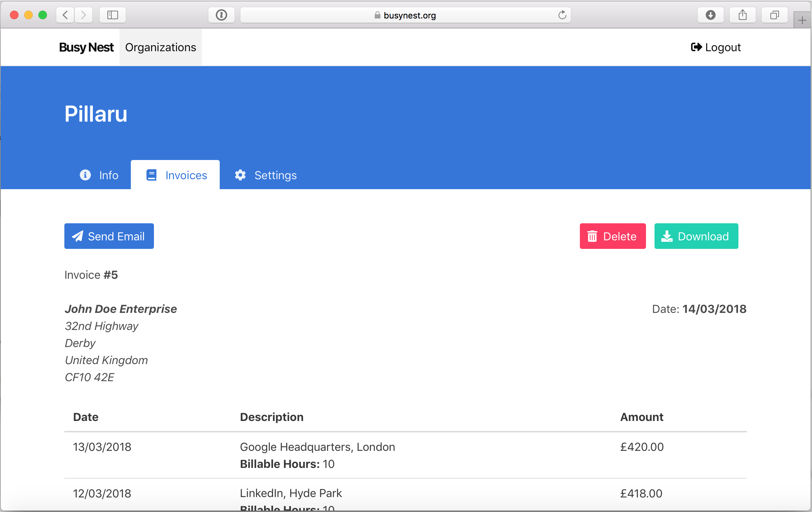Click the 13/03/2018 date cell
Viewport: 812px width, 512px height.
102,447
